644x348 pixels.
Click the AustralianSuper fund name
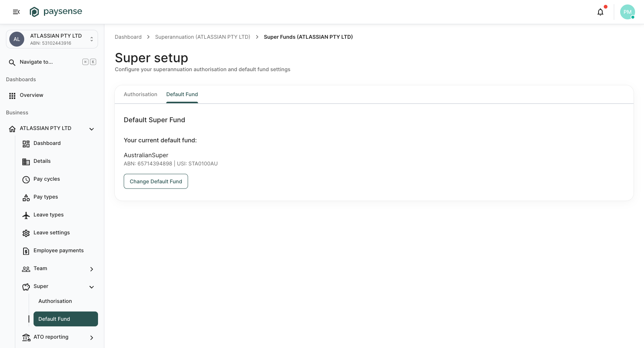(146, 155)
